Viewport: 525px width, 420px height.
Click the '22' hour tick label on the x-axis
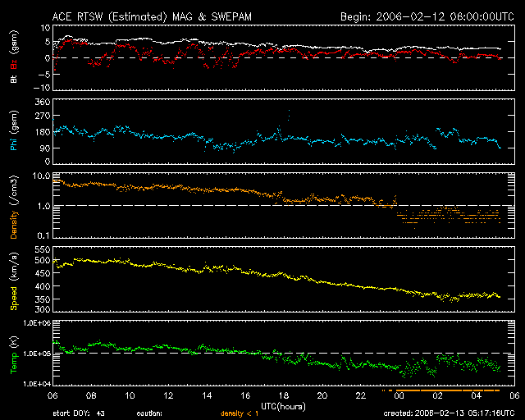[x=361, y=395]
